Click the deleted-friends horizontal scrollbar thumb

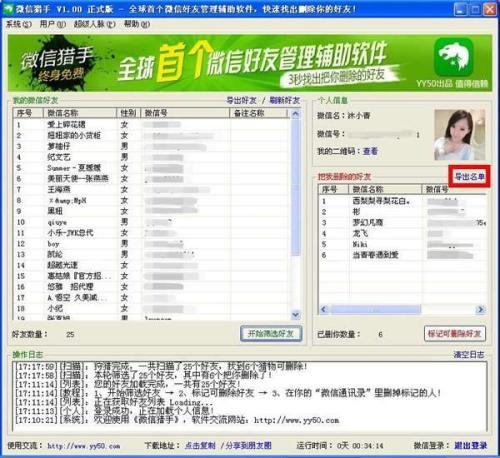click(x=374, y=309)
